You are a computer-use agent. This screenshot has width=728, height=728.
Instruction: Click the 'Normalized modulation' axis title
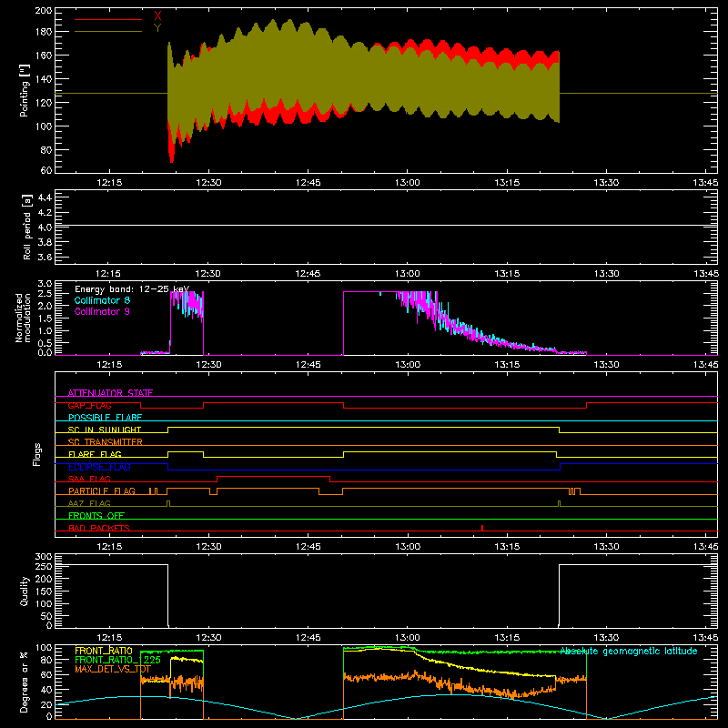coord(23,318)
